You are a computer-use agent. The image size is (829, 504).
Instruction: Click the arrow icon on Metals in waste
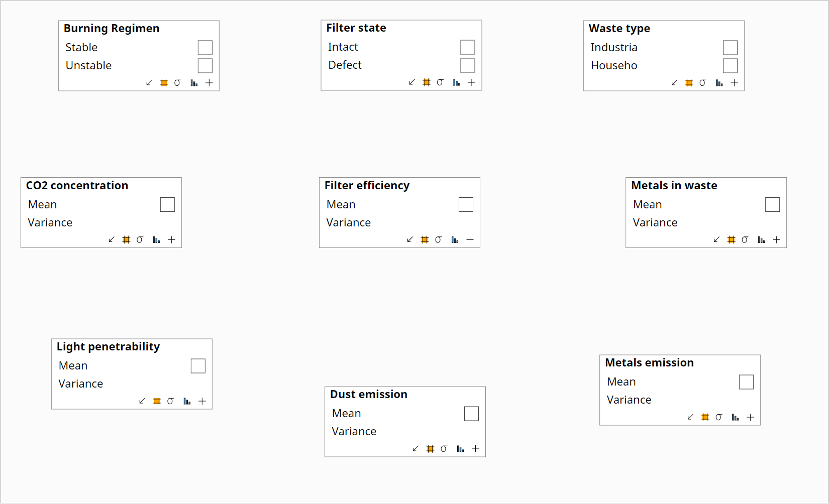716,240
